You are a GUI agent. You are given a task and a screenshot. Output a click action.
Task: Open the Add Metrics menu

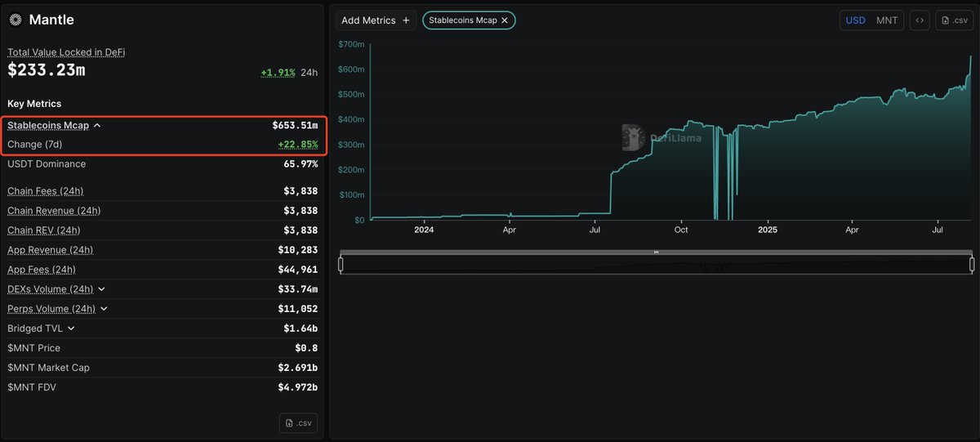pos(376,20)
